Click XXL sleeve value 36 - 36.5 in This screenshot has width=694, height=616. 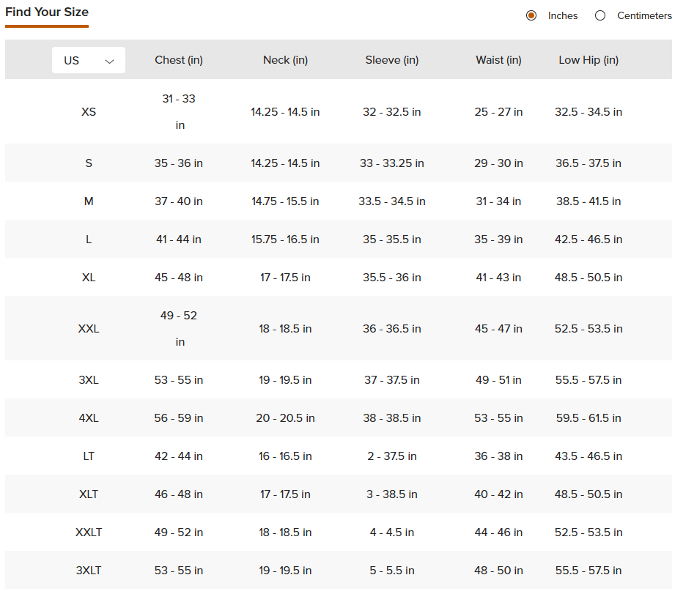[391, 328]
